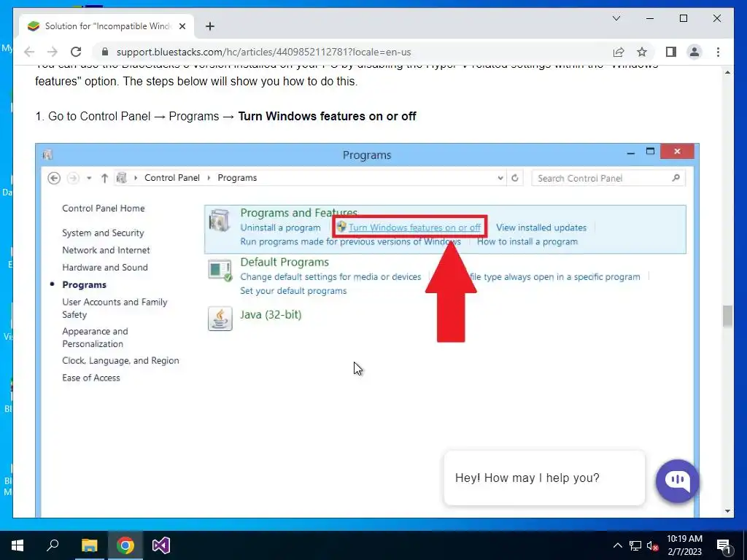Click the muted volume tray icon

[x=653, y=545]
